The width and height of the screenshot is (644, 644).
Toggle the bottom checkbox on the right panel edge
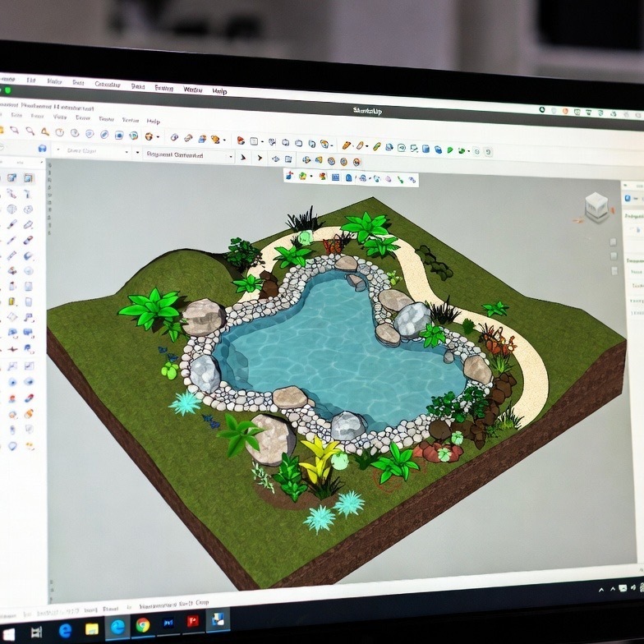(613, 271)
